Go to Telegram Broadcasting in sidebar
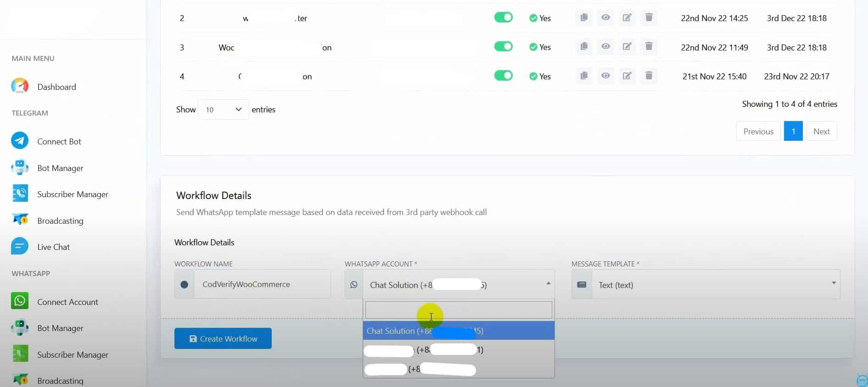 pyautogui.click(x=60, y=221)
